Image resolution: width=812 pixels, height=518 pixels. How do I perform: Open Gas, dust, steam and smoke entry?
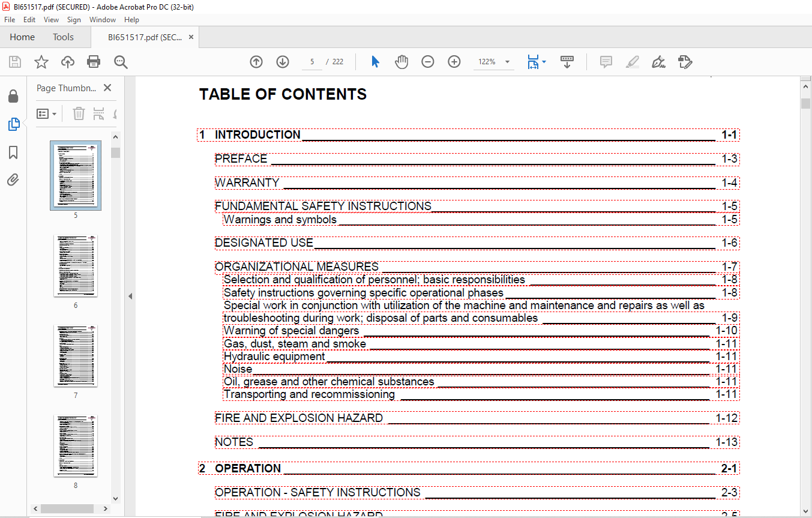click(481, 344)
